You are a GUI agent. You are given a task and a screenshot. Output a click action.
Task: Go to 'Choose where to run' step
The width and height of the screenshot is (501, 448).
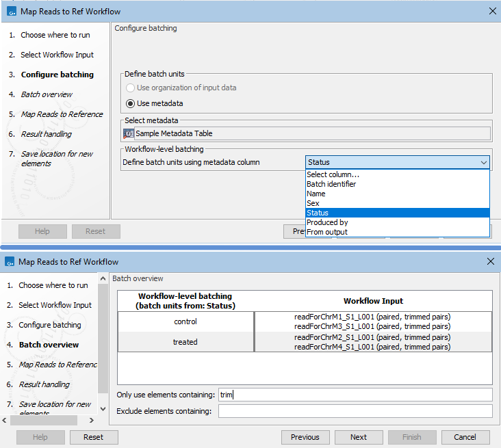[54, 35]
